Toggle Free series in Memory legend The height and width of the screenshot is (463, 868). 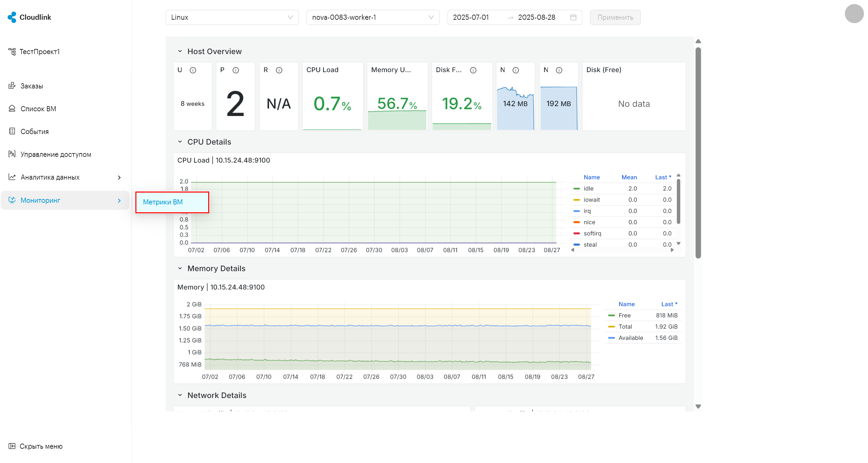624,315
